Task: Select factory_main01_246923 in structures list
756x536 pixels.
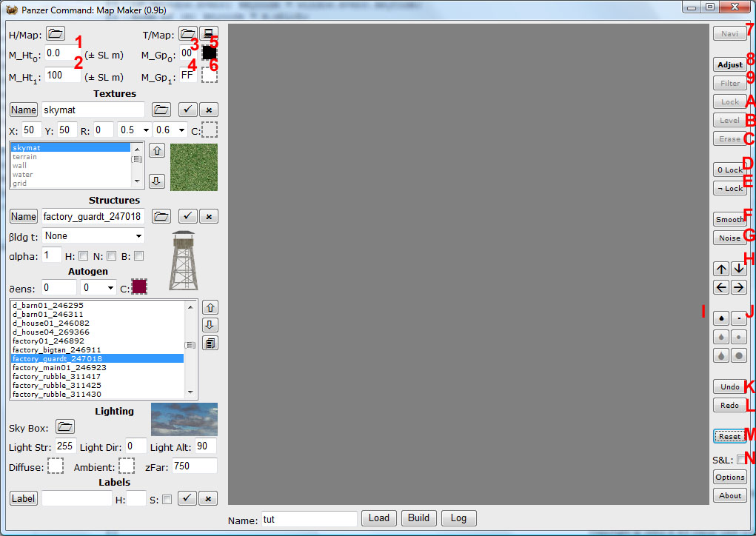Action: coord(98,367)
